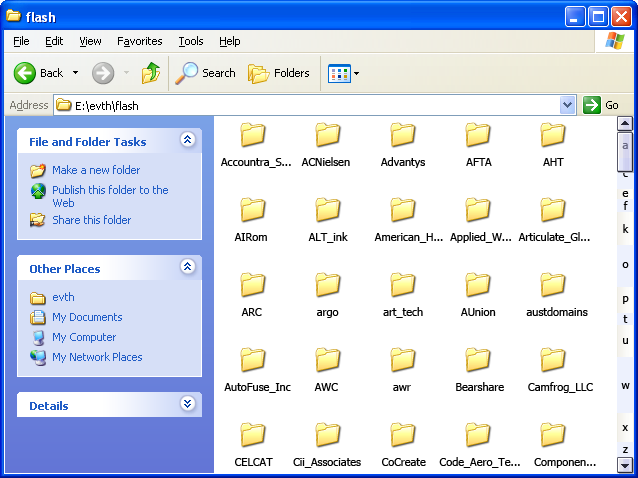This screenshot has height=478, width=638.
Task: Select the Articulate_Gl... folder icon
Action: (x=553, y=209)
